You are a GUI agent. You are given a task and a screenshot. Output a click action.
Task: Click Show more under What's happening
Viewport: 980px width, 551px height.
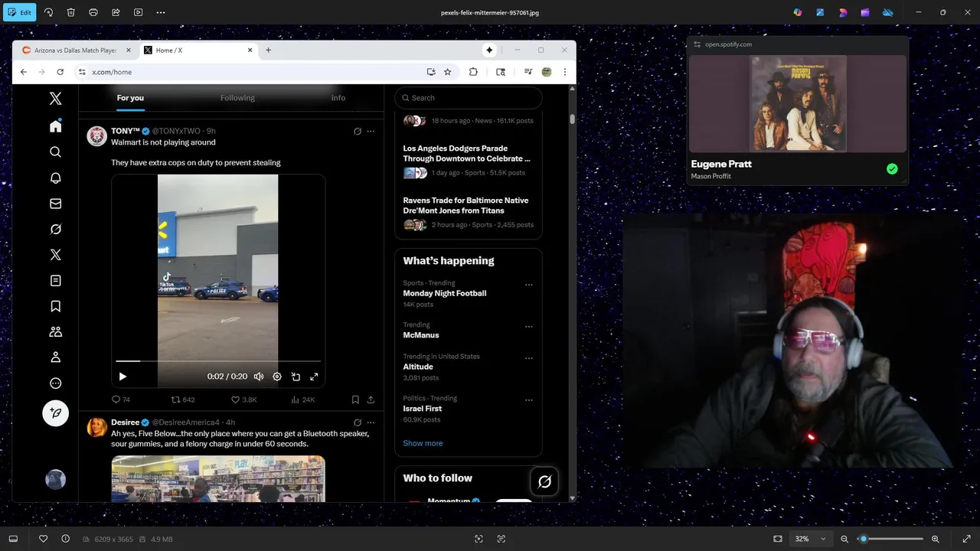(423, 443)
